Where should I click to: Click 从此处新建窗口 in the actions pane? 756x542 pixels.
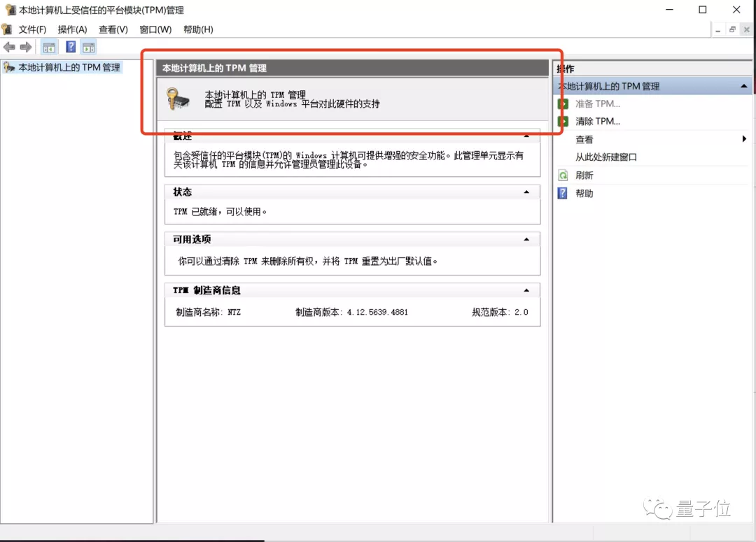[606, 157]
